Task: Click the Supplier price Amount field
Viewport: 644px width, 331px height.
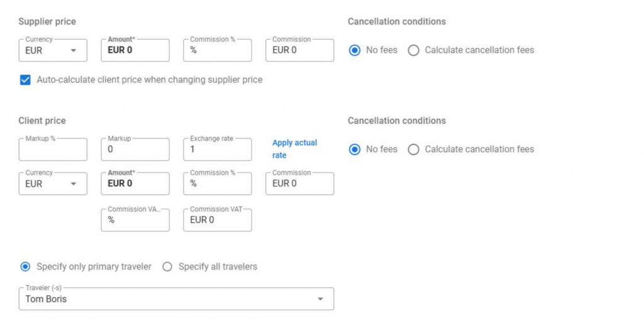Action: tap(135, 50)
